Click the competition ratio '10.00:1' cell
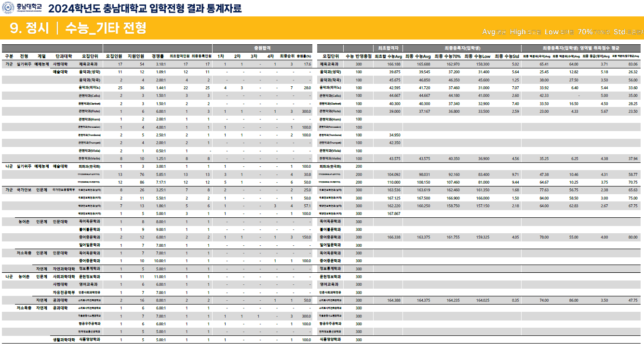The image size is (644, 346). (160, 261)
